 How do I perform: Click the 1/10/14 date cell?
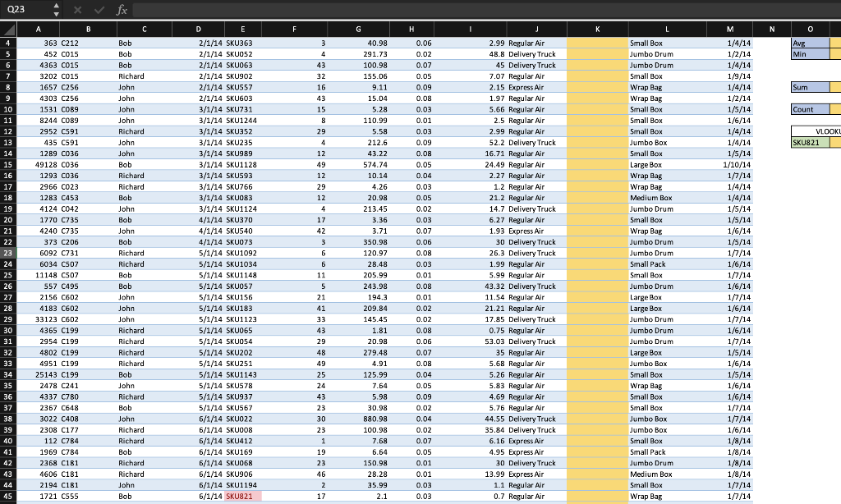coord(730,165)
